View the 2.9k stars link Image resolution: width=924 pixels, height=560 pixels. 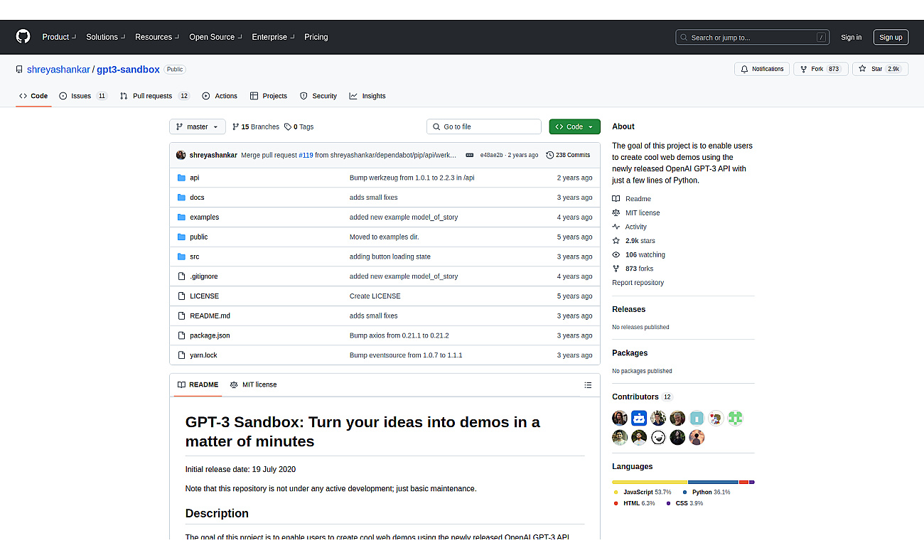(x=634, y=241)
